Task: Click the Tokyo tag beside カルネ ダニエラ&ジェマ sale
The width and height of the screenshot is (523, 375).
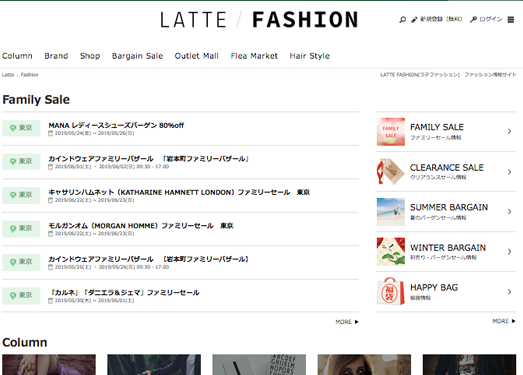Action: pos(21,296)
